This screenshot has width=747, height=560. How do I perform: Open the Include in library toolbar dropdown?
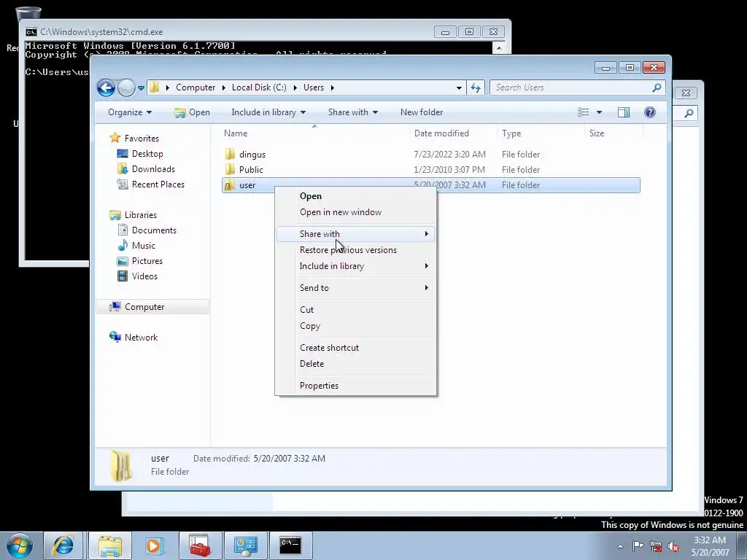pos(268,112)
